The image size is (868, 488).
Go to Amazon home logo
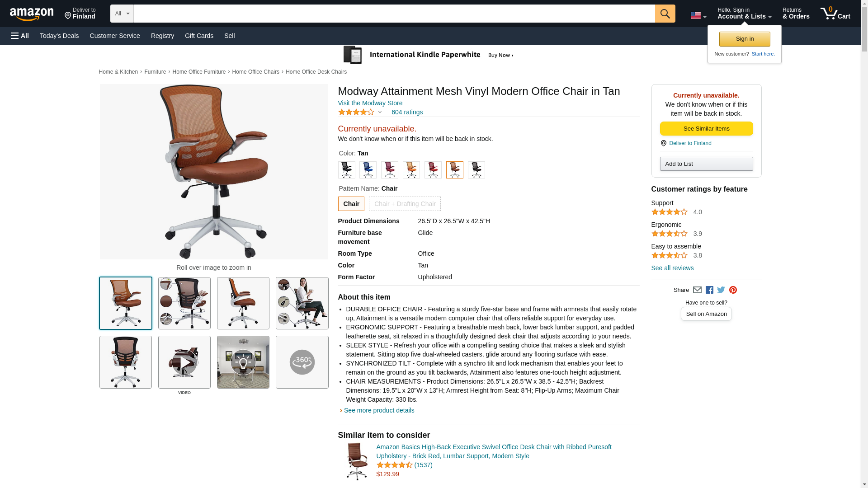[32, 14]
